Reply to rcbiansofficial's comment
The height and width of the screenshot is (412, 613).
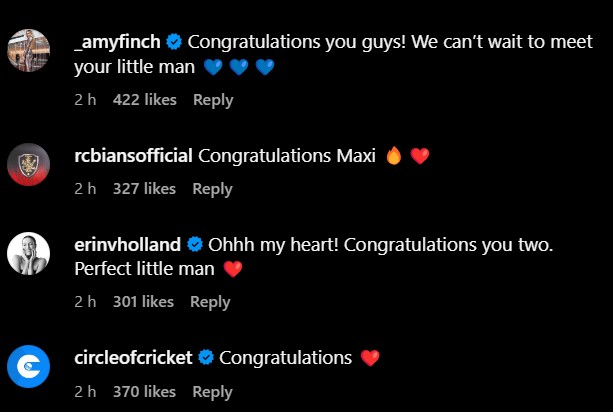[x=211, y=189]
